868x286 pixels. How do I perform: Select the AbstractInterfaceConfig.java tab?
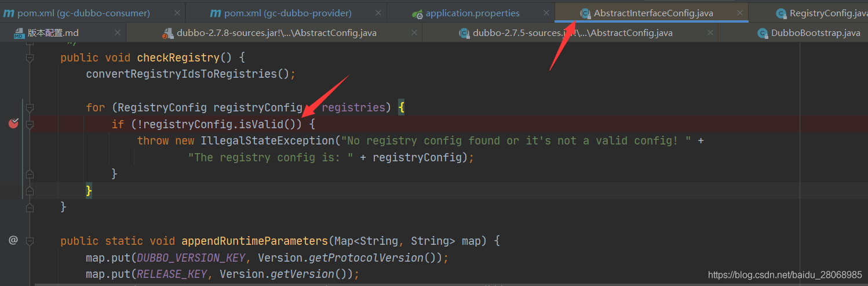point(651,13)
